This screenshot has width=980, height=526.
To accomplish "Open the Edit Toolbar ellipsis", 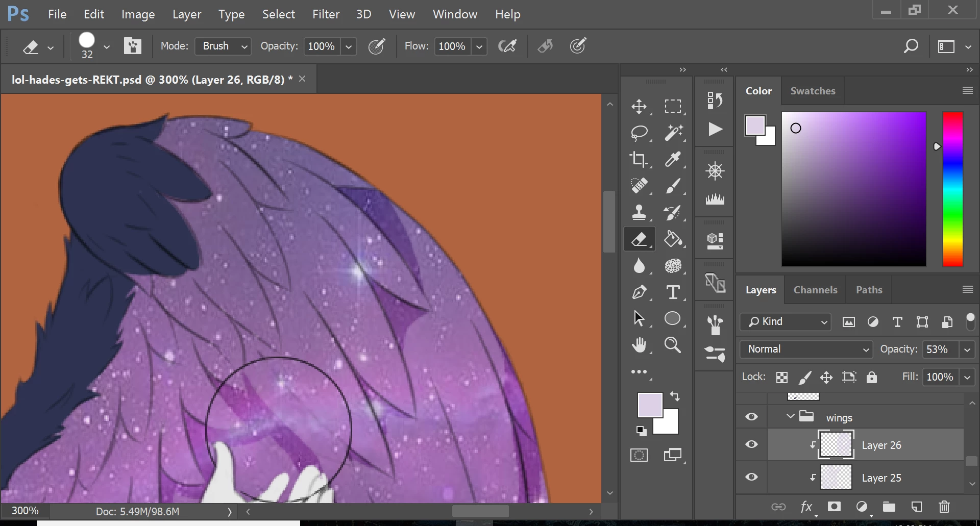I will [x=639, y=372].
